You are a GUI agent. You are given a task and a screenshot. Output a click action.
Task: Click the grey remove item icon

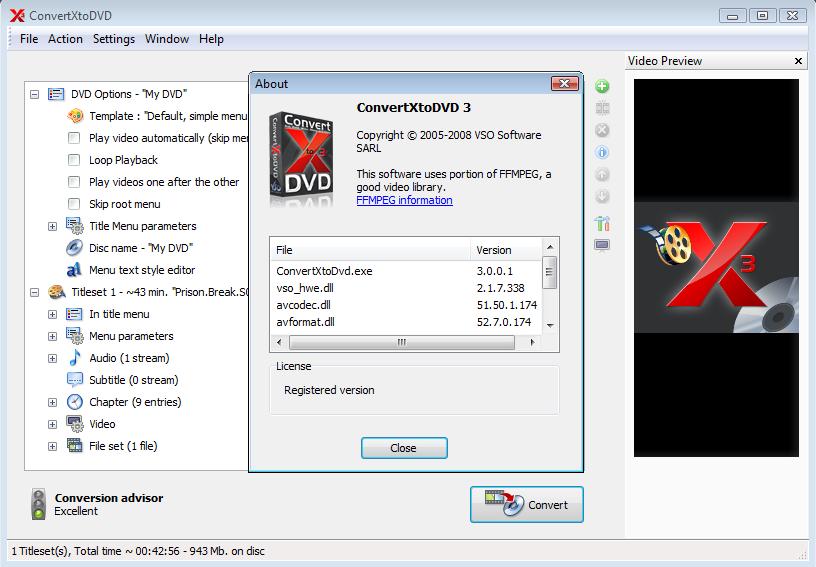[602, 130]
